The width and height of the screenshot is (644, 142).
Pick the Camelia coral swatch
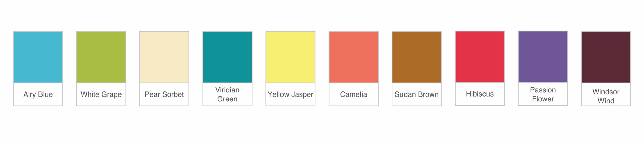point(354,57)
